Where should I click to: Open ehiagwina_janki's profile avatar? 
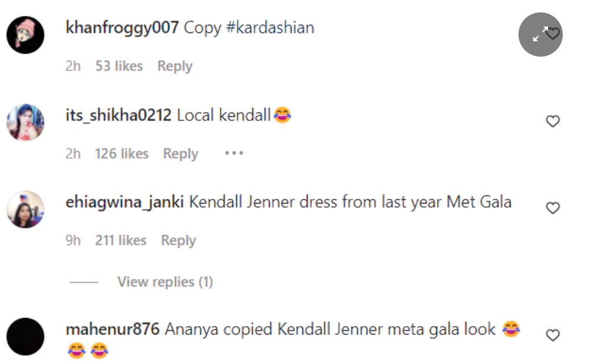tap(25, 209)
